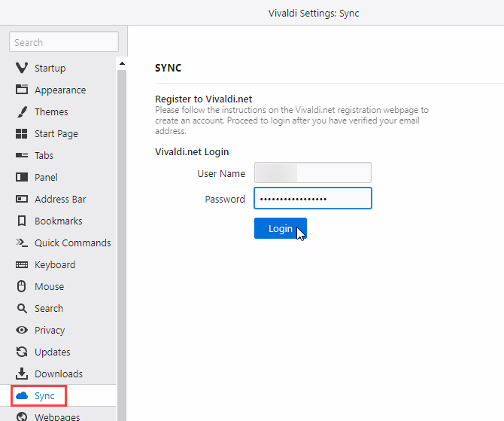The image size is (504, 421).
Task: Click sidebar scrollbar up arrow
Action: pyautogui.click(x=122, y=63)
